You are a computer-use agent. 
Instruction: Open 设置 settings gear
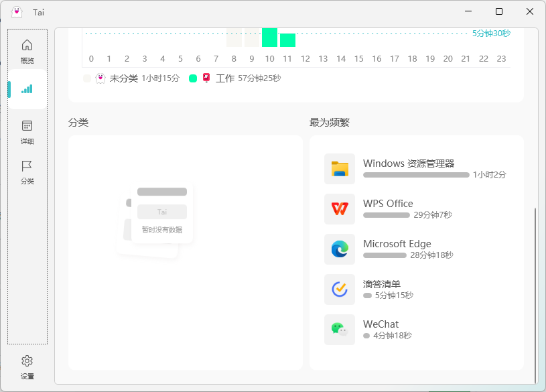(27, 367)
